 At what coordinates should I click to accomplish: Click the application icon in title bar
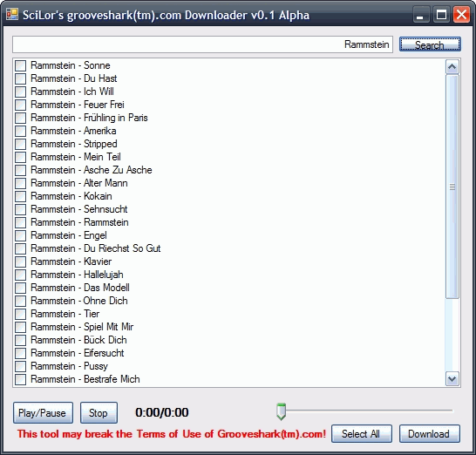point(12,15)
